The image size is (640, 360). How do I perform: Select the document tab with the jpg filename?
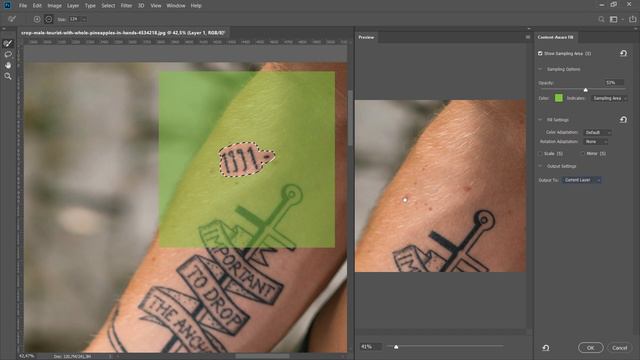[x=123, y=33]
